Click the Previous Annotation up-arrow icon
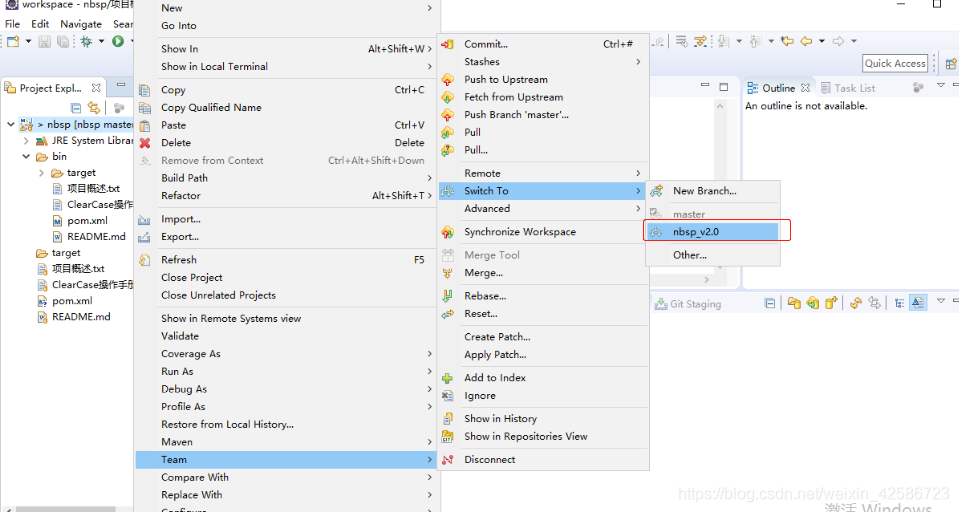 756,41
